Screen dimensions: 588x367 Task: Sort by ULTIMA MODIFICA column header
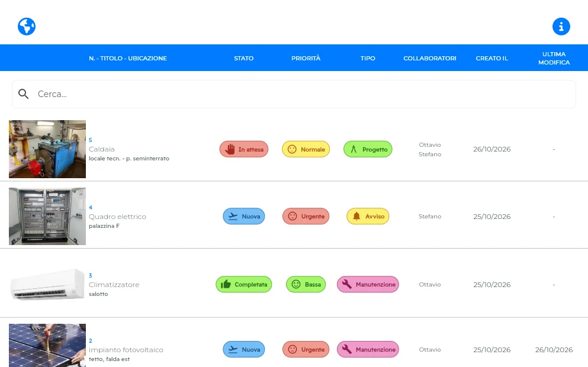coord(554,58)
